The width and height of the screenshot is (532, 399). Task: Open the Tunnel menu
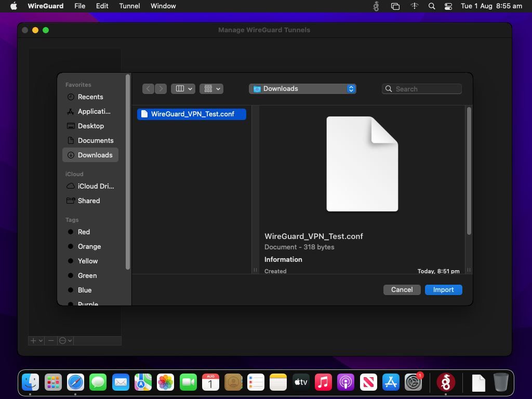click(129, 6)
